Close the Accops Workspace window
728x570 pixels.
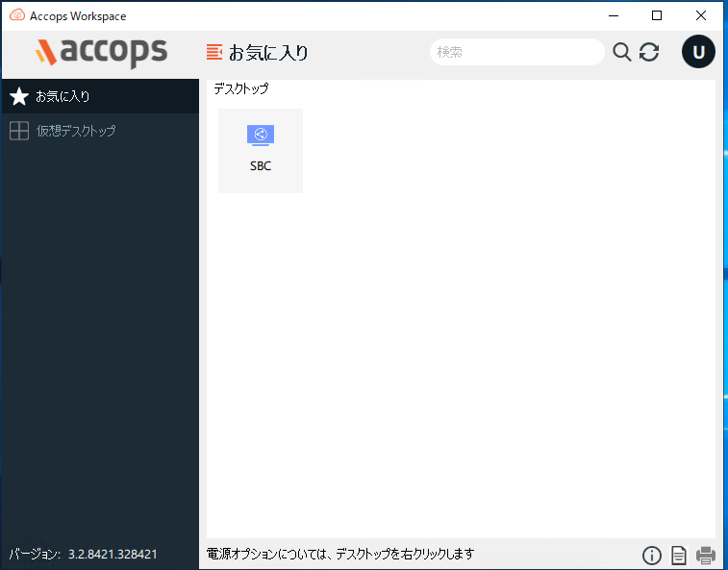pyautogui.click(x=701, y=15)
